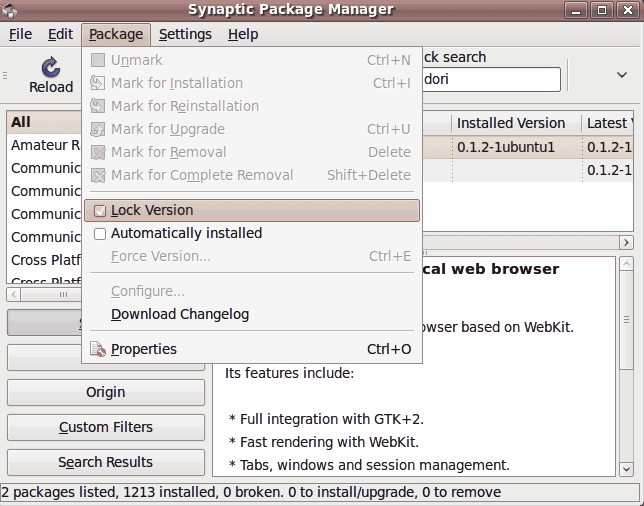Click the Reload toolbar icon
644x506 pixels.
pyautogui.click(x=51, y=67)
